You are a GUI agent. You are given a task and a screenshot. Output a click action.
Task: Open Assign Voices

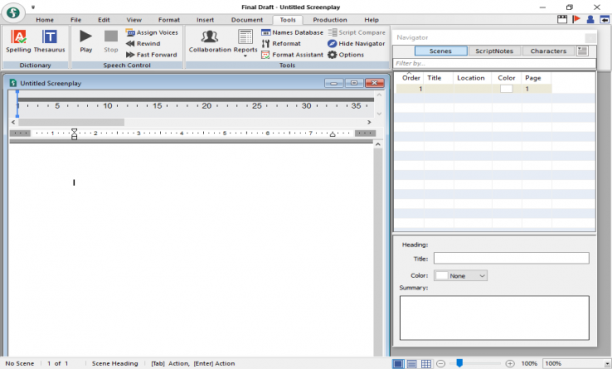click(x=152, y=33)
